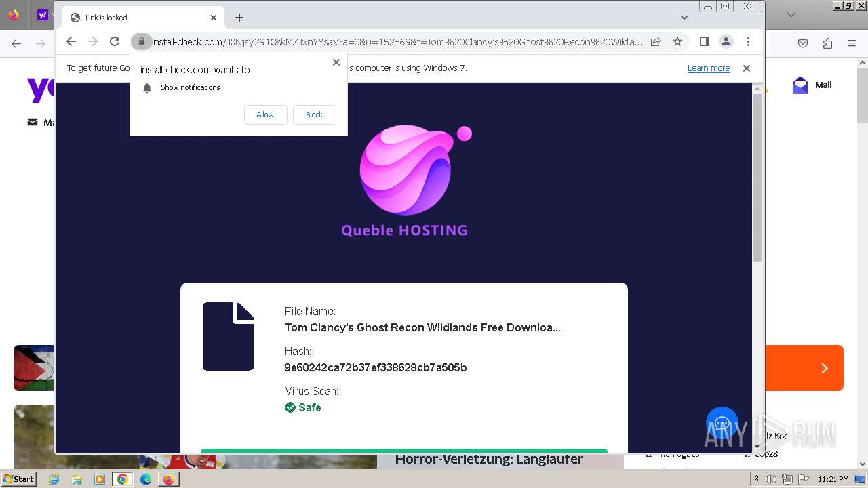This screenshot has width=868, height=488.
Task: Click the lock site-info icon in address bar
Action: click(141, 42)
